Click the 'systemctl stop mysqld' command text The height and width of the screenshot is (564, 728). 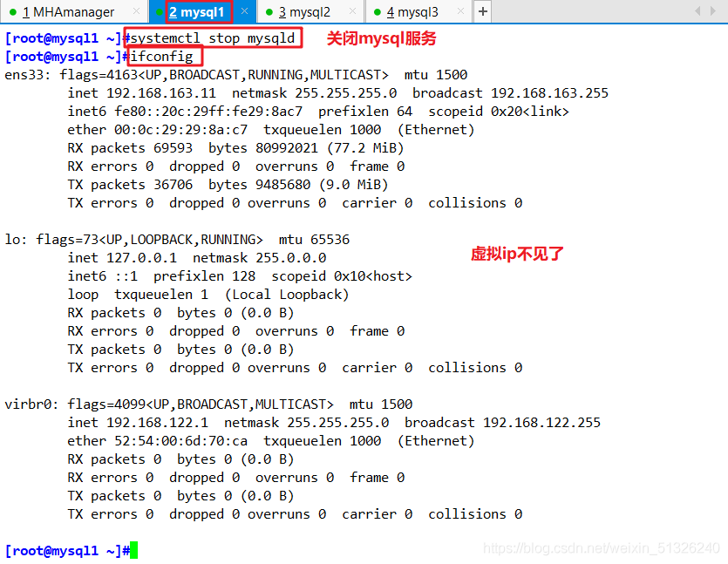pyautogui.click(x=213, y=38)
